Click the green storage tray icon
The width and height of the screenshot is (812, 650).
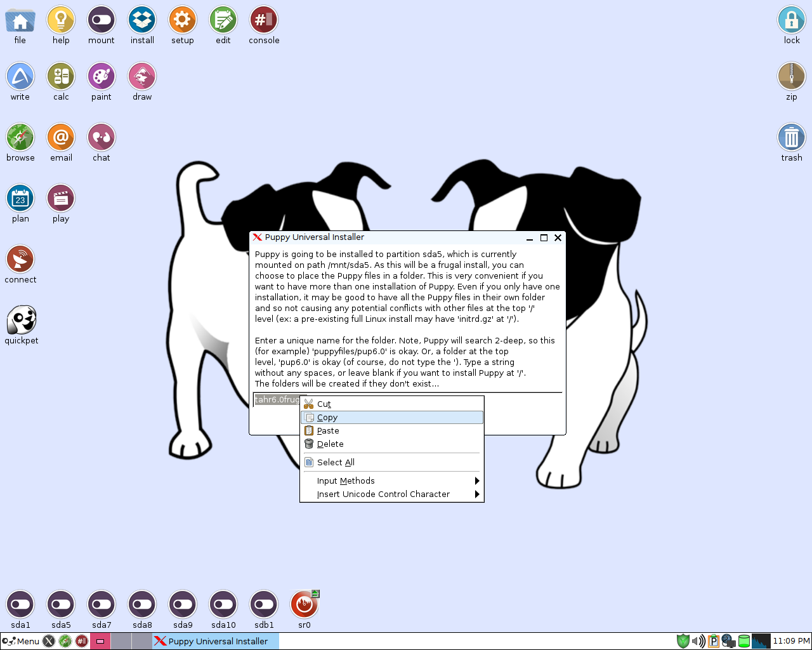coord(744,641)
